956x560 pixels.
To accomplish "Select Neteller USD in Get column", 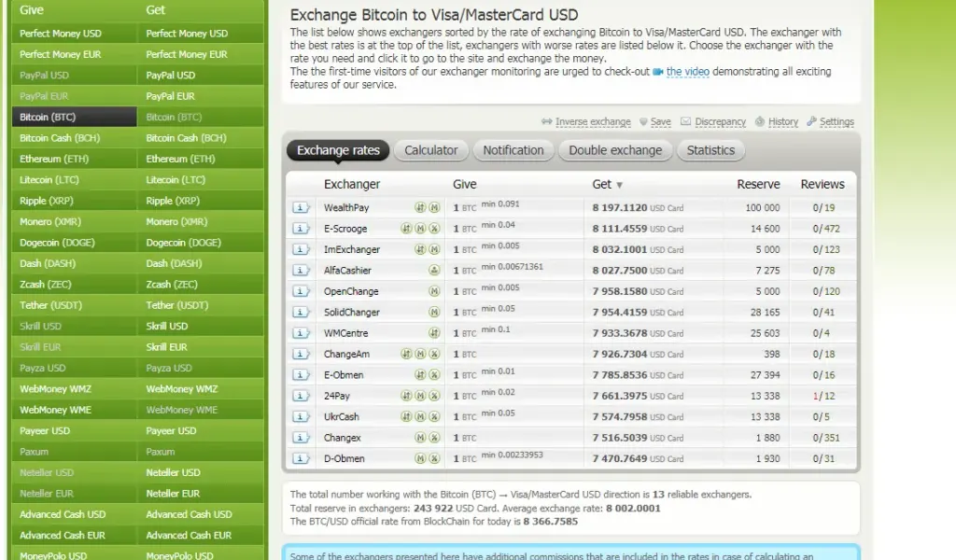I will pos(201,473).
